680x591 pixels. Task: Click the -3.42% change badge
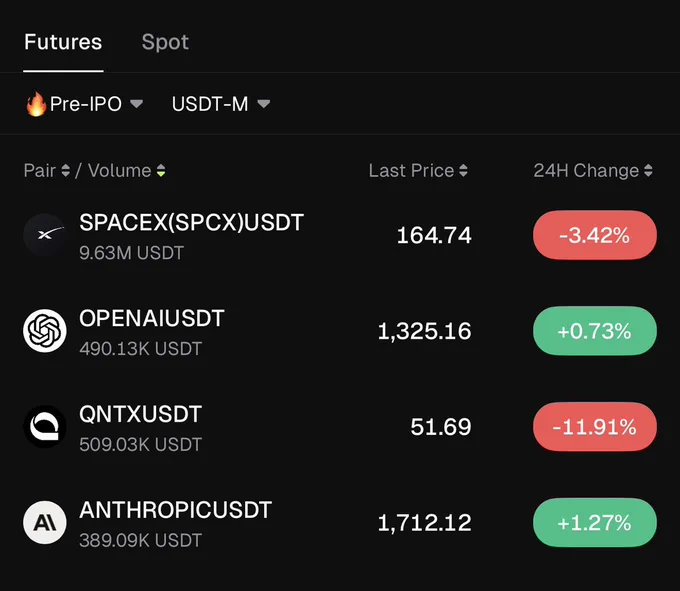tap(595, 235)
